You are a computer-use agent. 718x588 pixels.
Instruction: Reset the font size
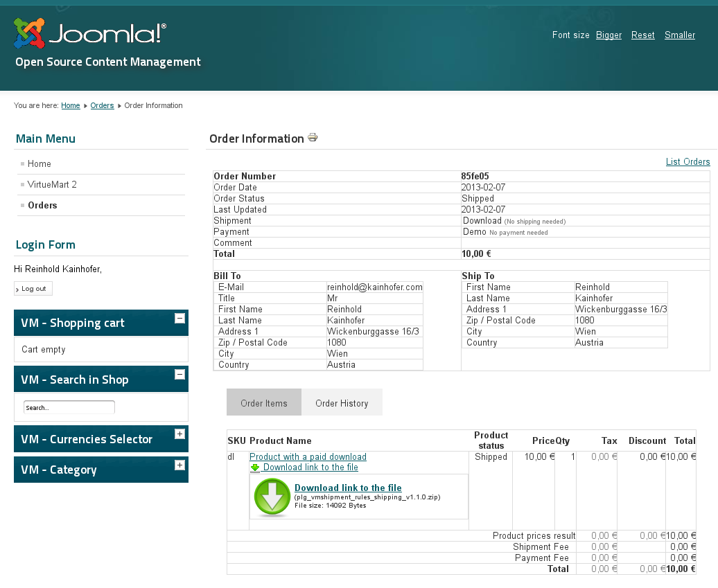tap(642, 35)
